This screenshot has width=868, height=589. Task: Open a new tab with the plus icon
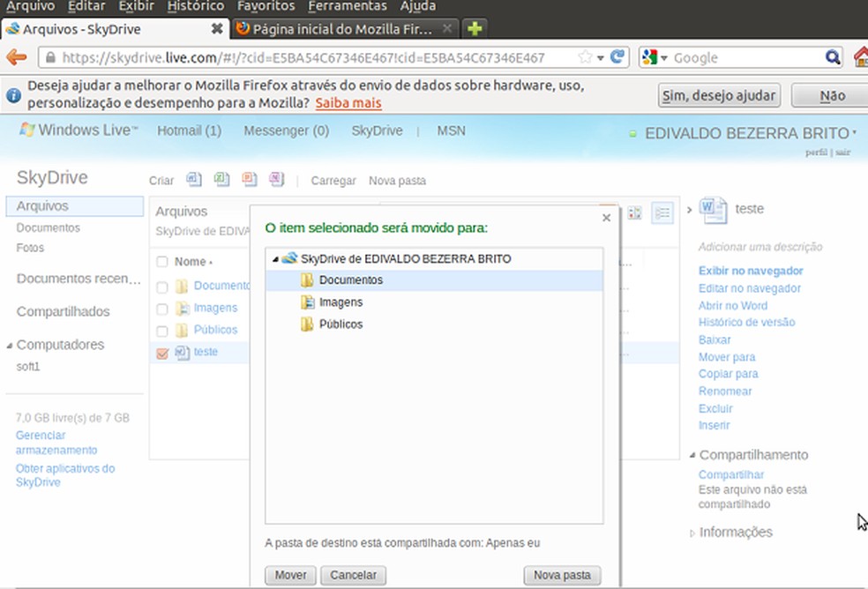pos(475,28)
